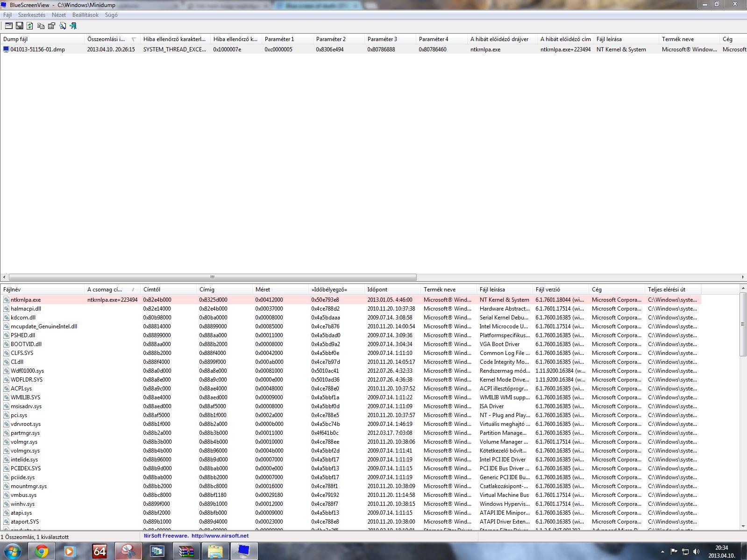
Task: Select the 041013-51156-01.dmp file icon
Action: click(x=6, y=49)
